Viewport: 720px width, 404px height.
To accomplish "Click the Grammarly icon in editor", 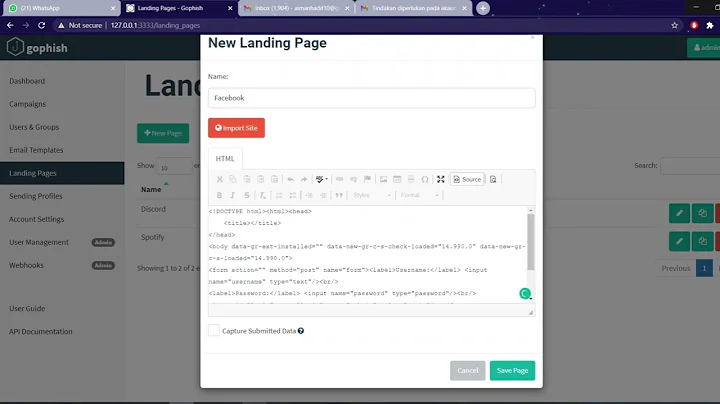I will point(525,293).
